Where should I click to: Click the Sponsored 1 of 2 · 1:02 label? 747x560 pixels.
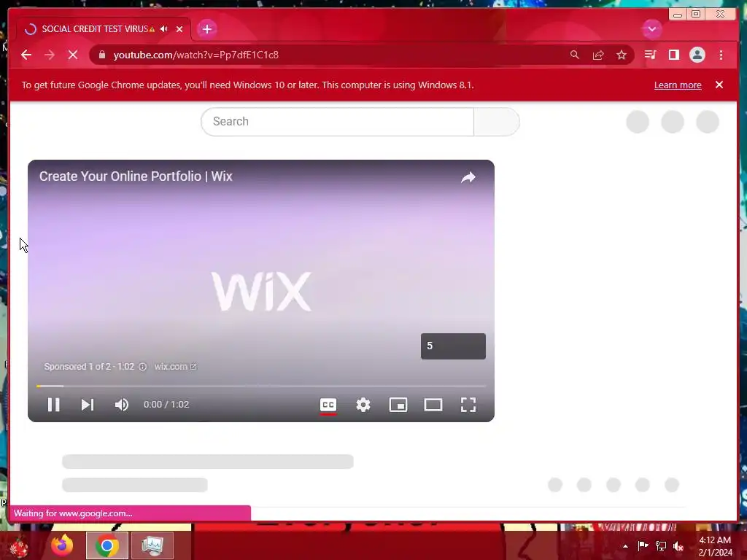(x=89, y=367)
